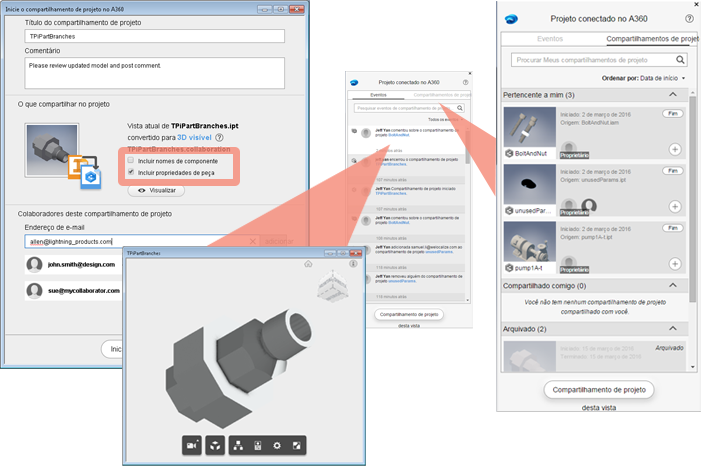Click unusedPar share thumbnail

530,185
